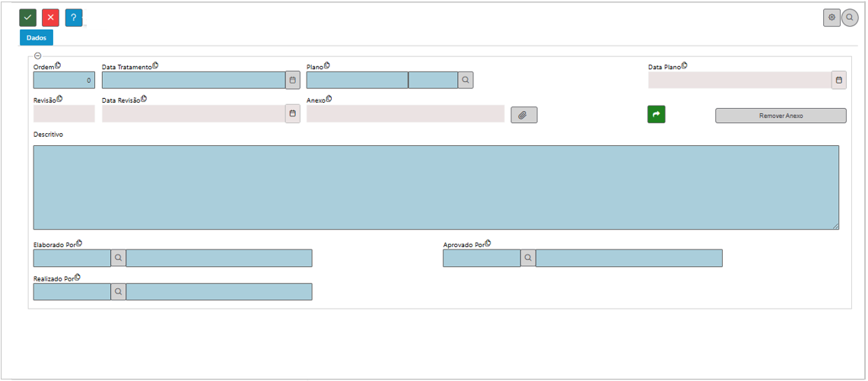This screenshot has width=868, height=381.
Task: Switch to the Dados tab
Action: coord(37,37)
